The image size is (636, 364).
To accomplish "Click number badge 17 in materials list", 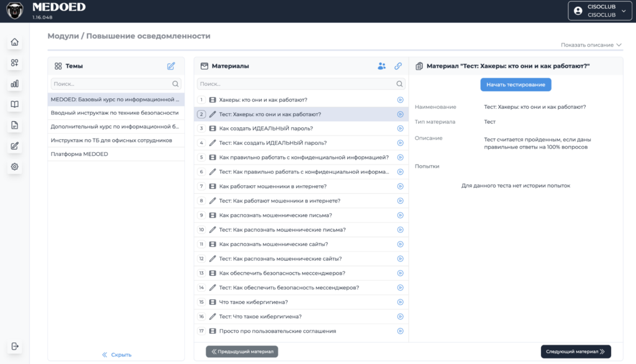I will (x=201, y=331).
